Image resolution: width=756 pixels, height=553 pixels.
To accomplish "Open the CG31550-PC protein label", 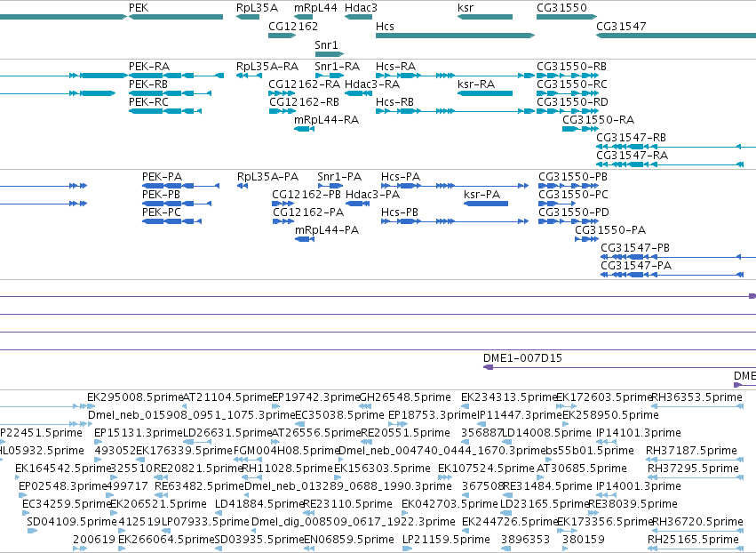I will tap(573, 195).
